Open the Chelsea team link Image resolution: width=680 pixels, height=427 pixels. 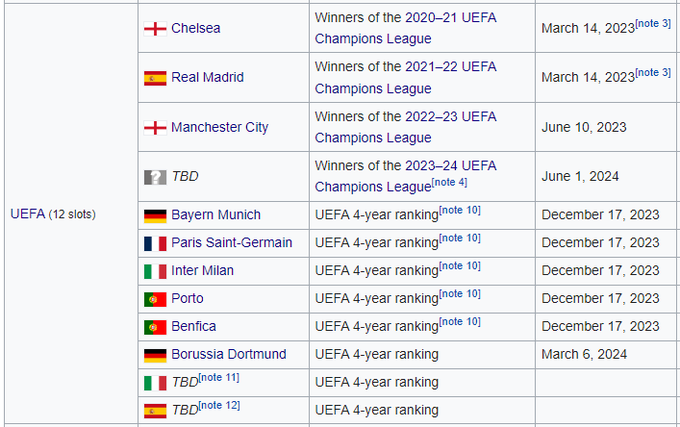point(196,28)
